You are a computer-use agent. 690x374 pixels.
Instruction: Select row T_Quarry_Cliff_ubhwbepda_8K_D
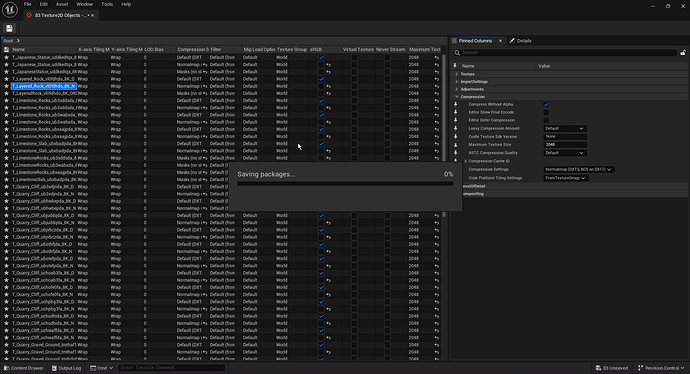click(x=222, y=201)
